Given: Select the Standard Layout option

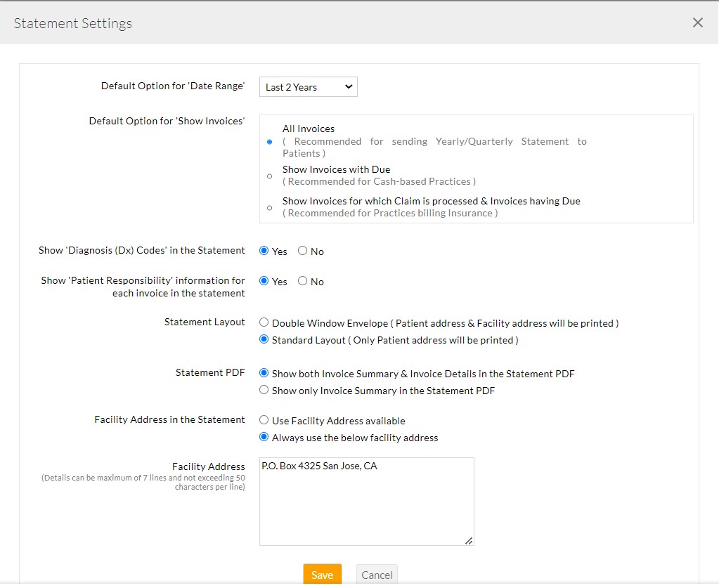Looking at the screenshot, I should (264, 339).
